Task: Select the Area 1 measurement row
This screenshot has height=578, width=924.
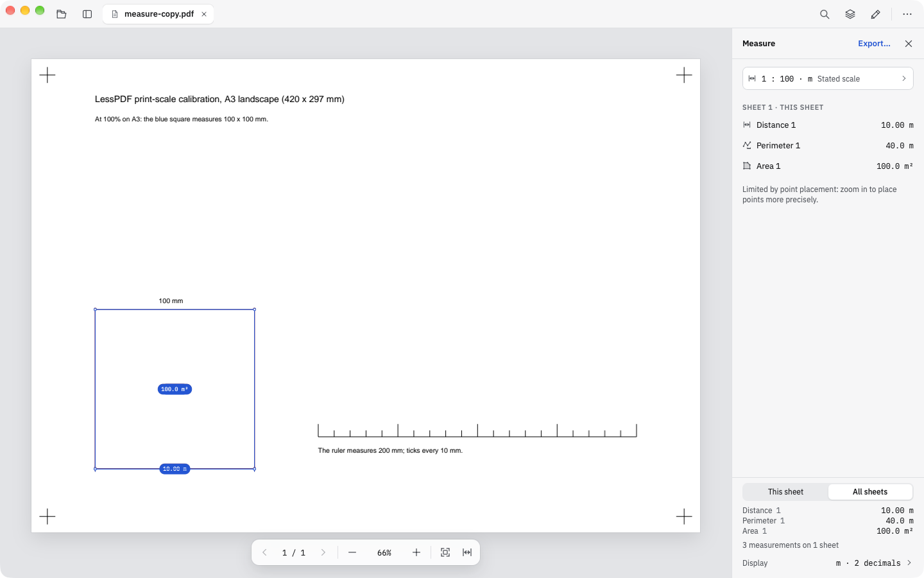Action: click(828, 166)
